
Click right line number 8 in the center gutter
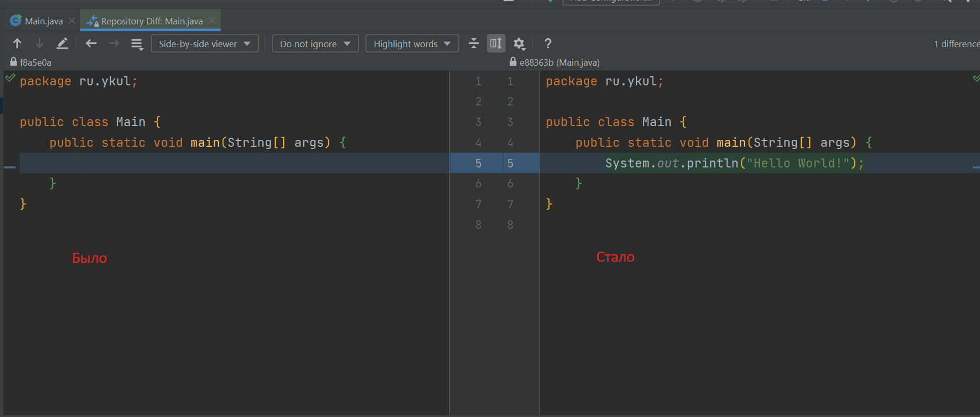[510, 225]
